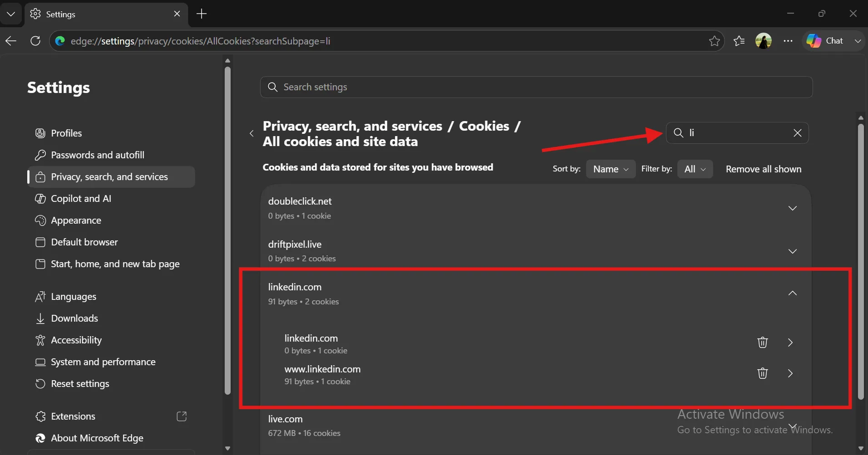Click Remove all shown
Viewport: 868px width, 455px height.
pos(764,169)
